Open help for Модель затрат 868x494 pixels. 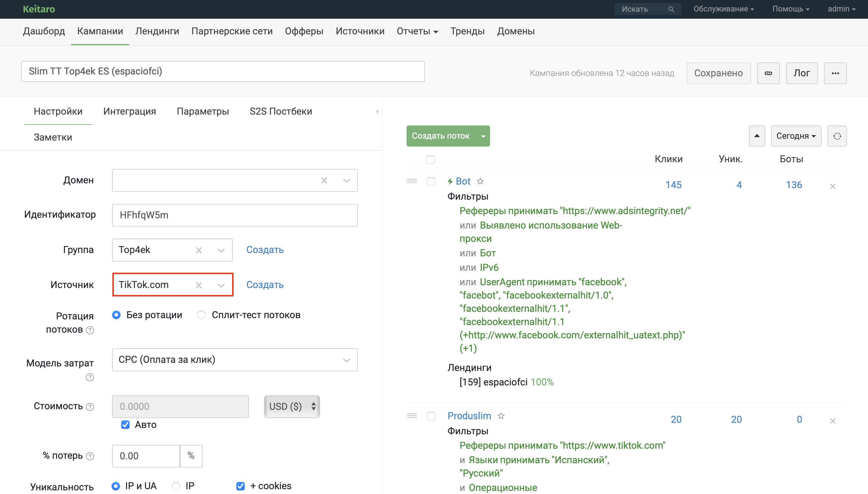pyautogui.click(x=90, y=377)
